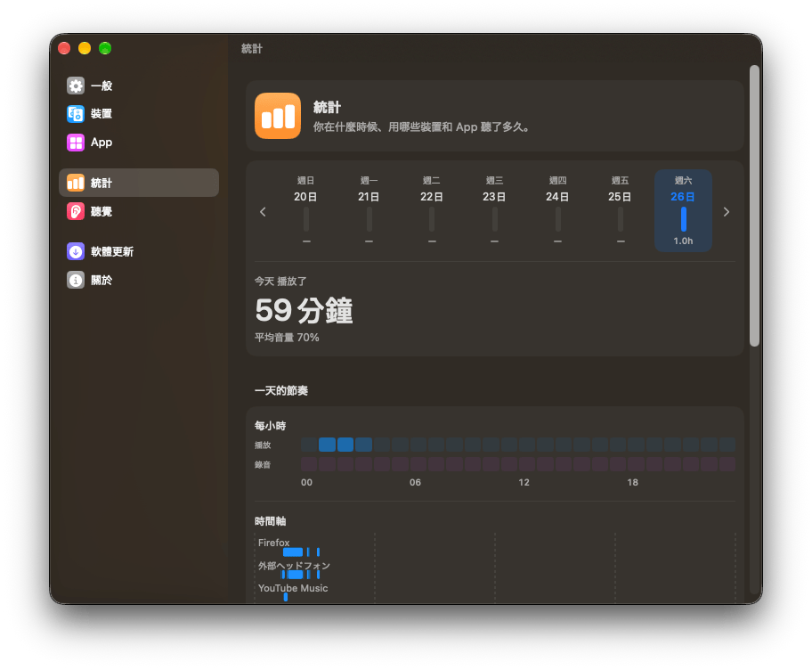Click the 播放 row label

click(x=263, y=445)
